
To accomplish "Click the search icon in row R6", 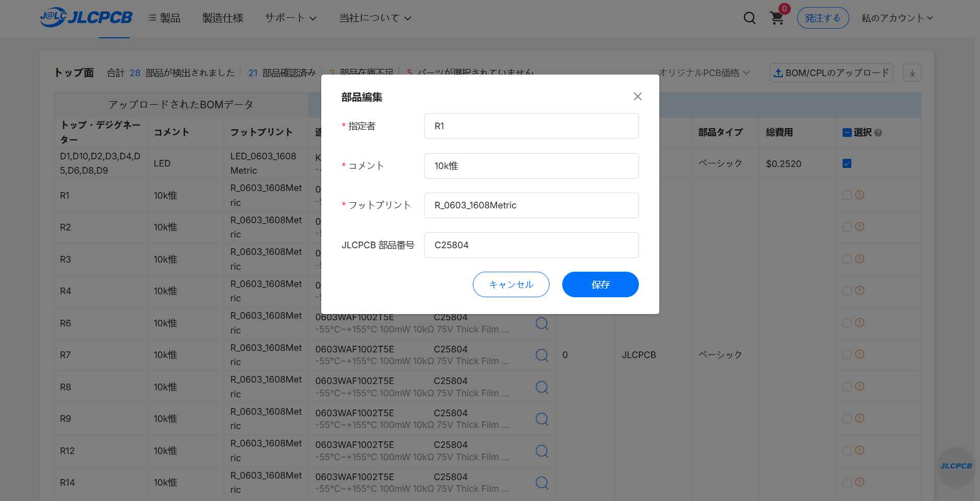I will pyautogui.click(x=542, y=323).
